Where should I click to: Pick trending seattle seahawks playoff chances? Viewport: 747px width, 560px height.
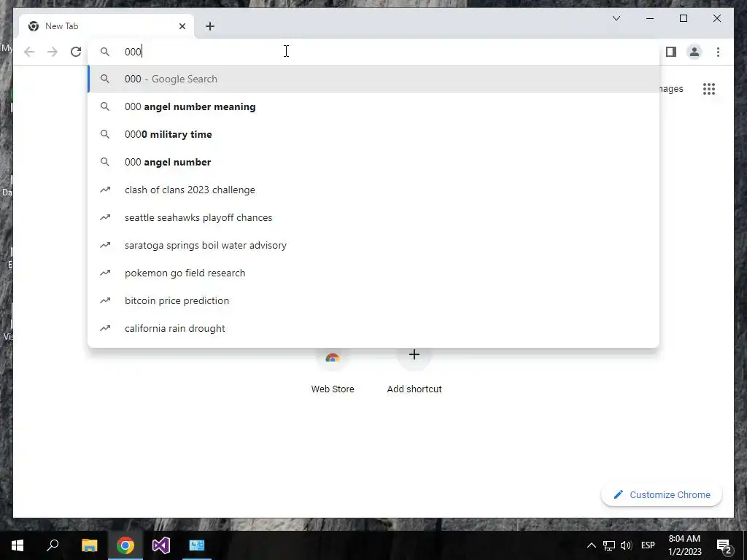click(x=374, y=217)
